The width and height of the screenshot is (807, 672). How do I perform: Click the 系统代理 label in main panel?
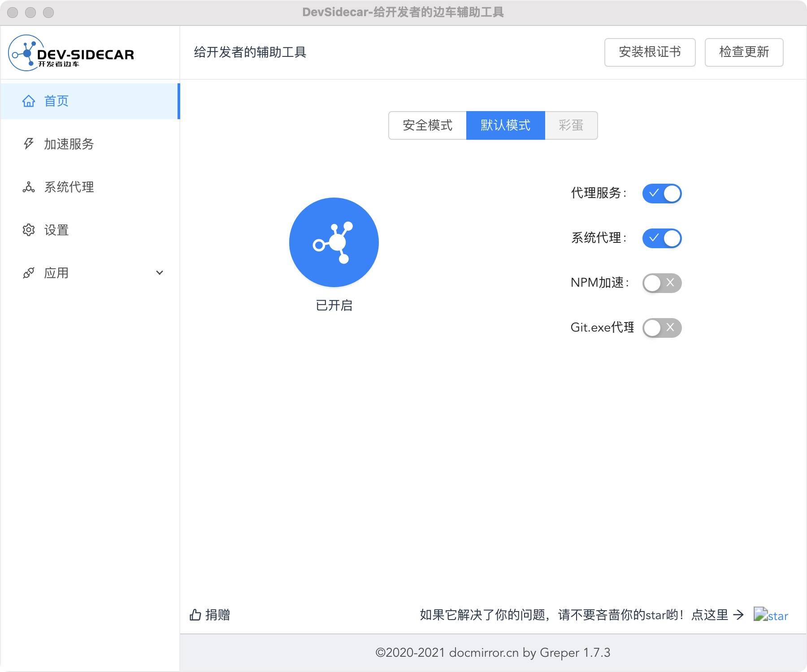click(x=599, y=238)
